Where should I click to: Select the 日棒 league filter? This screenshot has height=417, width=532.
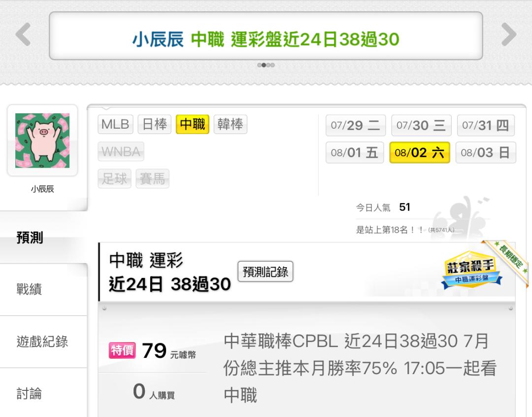click(x=154, y=124)
